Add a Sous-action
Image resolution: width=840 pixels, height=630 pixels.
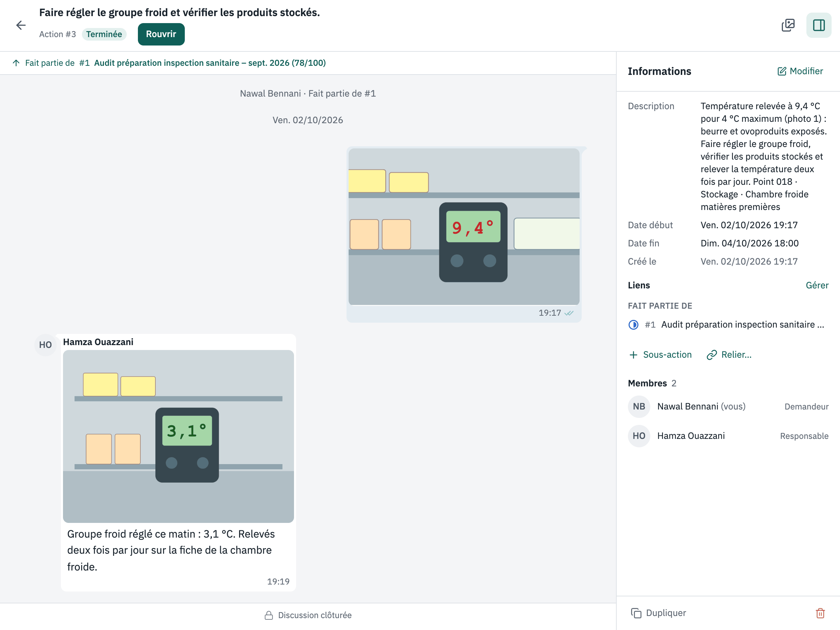tap(660, 355)
